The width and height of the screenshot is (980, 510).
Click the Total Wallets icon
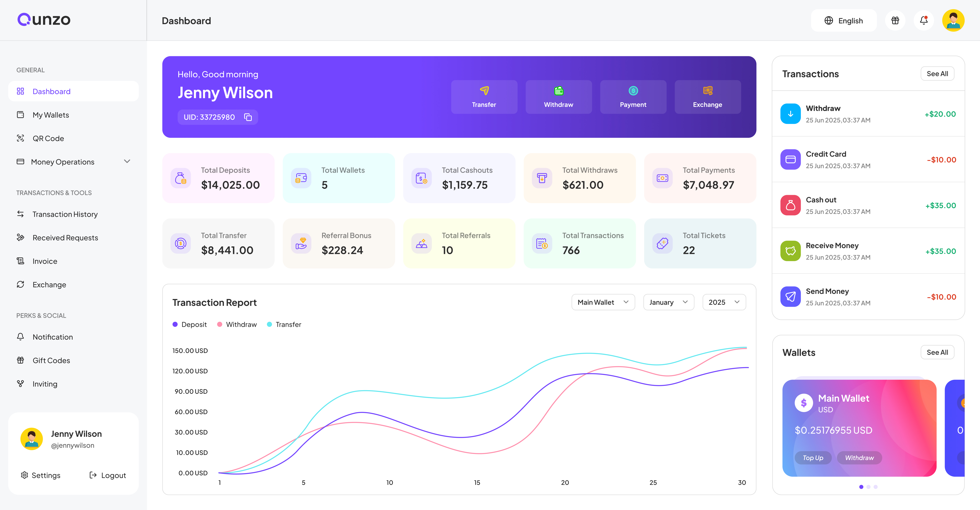click(x=301, y=178)
